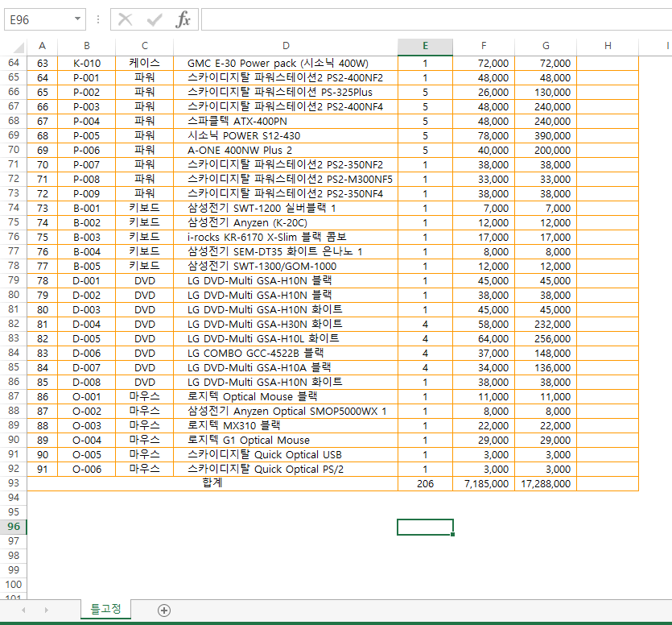Select cell 'GMC E-30 Power pack (시소닉 400W)'

point(286,64)
